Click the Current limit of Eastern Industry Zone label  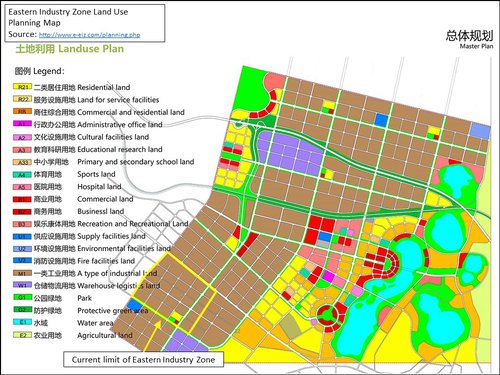pos(143,360)
